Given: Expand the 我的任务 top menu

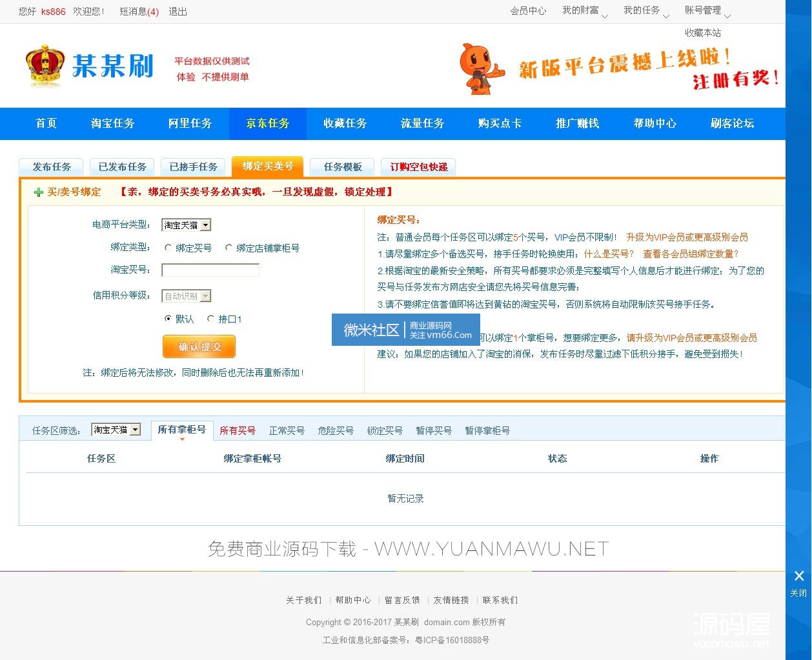Looking at the screenshot, I should tap(646, 11).
